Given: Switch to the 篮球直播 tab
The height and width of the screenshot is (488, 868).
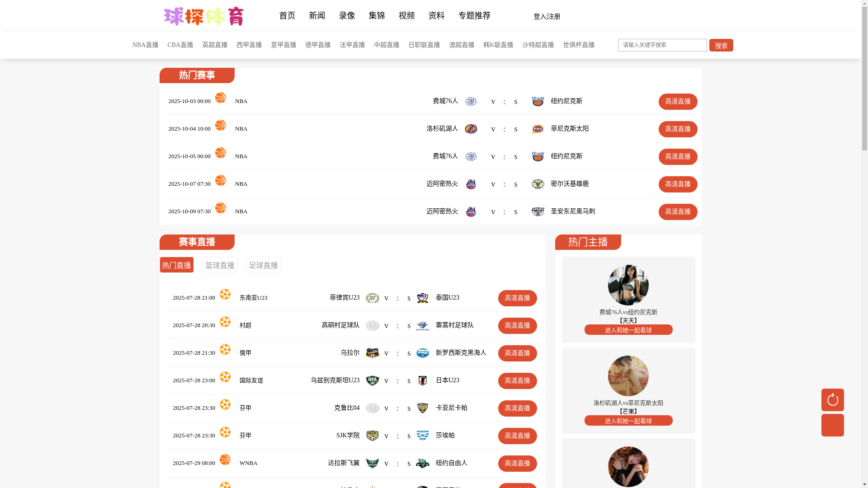Looking at the screenshot, I should pyautogui.click(x=220, y=265).
